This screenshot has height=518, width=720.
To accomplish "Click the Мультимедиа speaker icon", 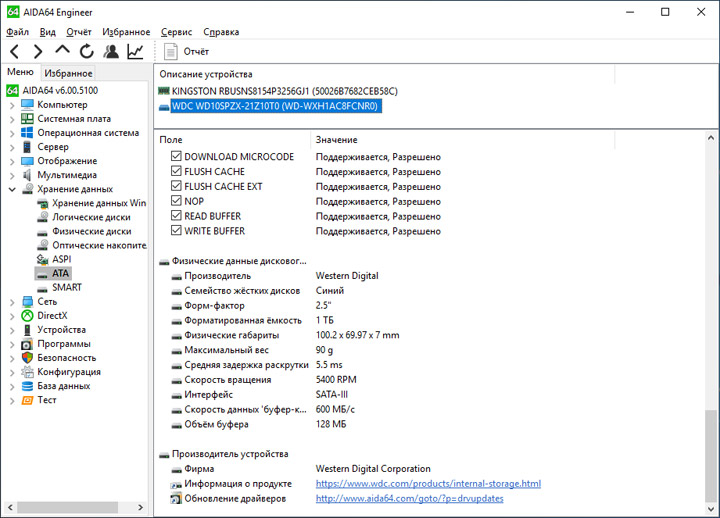I will pos(27,175).
